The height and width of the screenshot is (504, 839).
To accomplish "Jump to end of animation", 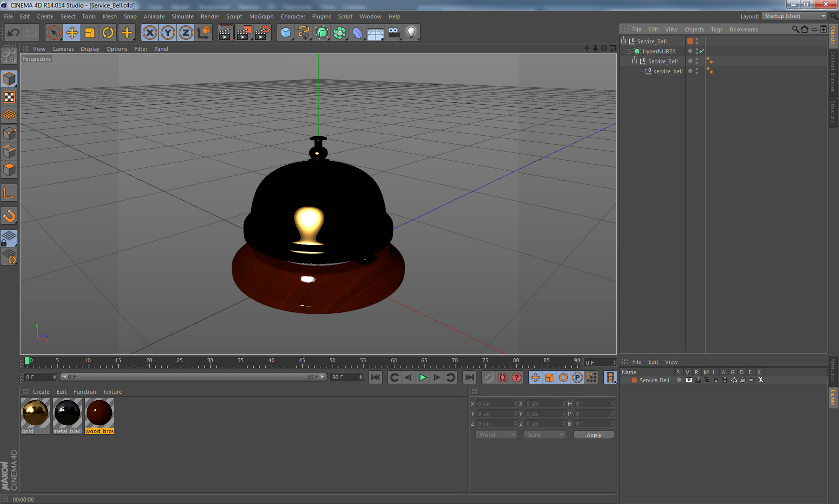I will point(469,377).
